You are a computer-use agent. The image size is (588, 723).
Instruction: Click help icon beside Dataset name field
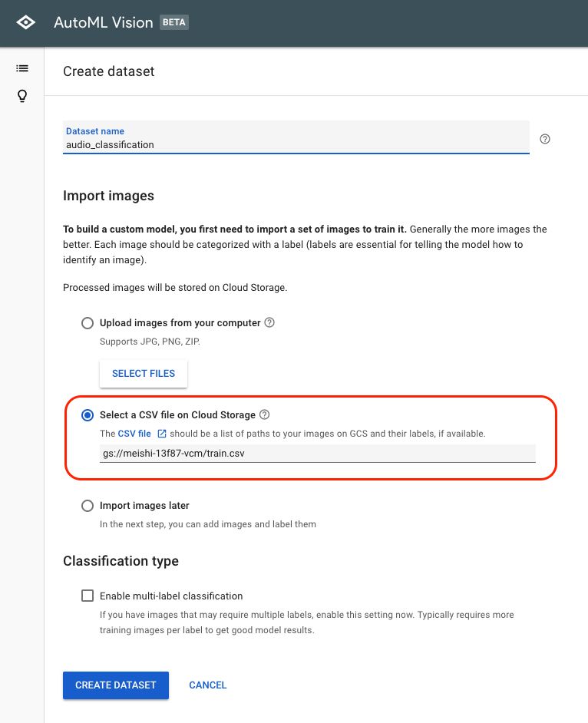(x=545, y=139)
